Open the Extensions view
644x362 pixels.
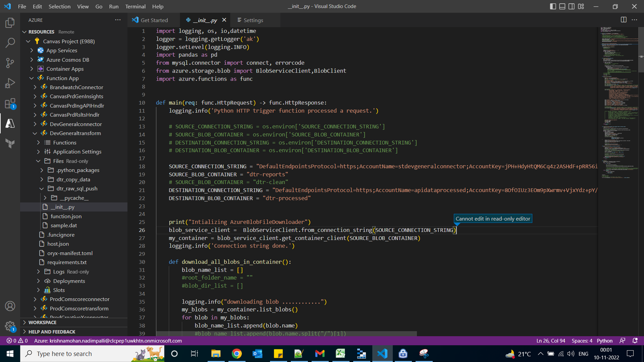(10, 104)
